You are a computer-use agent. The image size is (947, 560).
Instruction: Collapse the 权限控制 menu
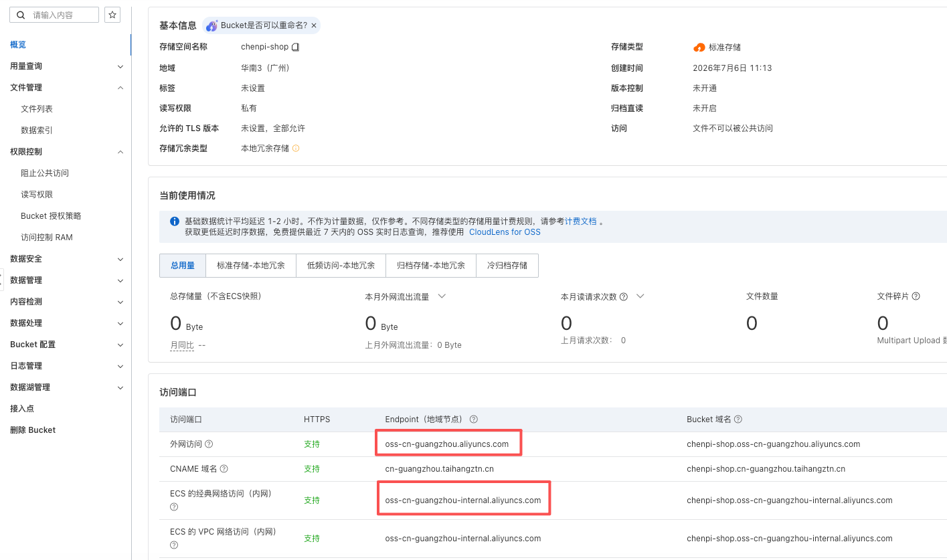pyautogui.click(x=120, y=152)
